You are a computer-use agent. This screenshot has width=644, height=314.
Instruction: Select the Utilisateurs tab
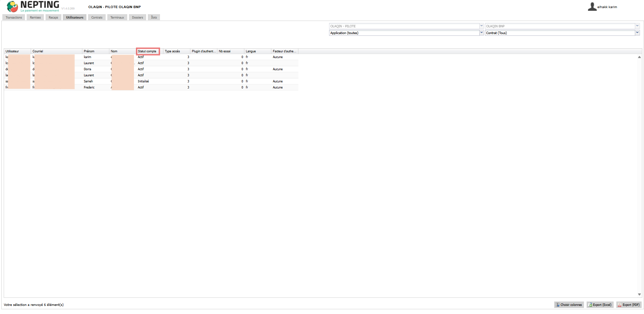click(x=75, y=18)
